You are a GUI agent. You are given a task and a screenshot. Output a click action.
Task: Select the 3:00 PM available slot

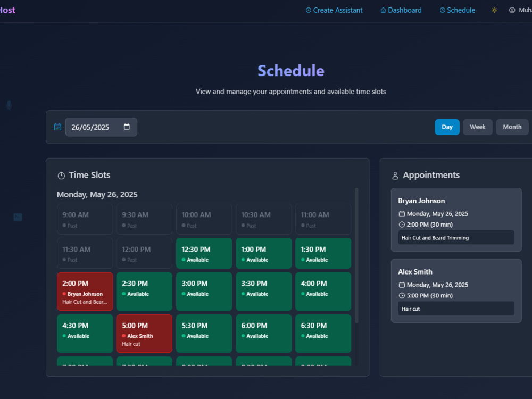(x=204, y=292)
